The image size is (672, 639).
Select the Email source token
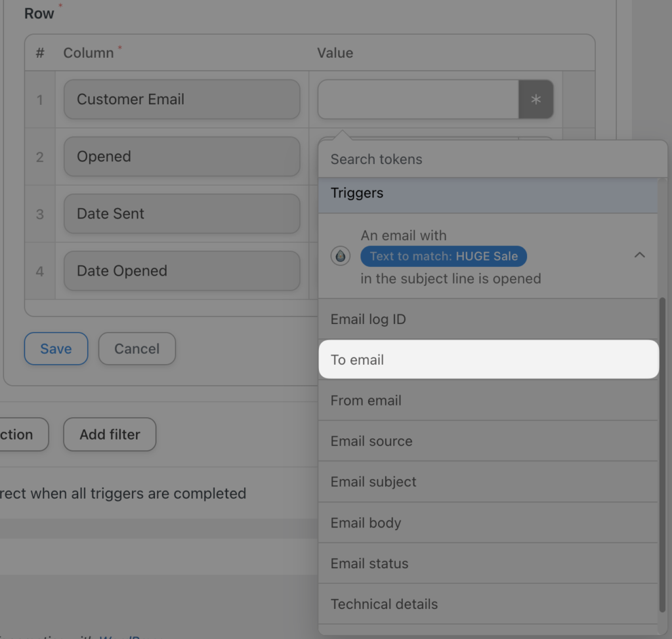click(x=488, y=441)
